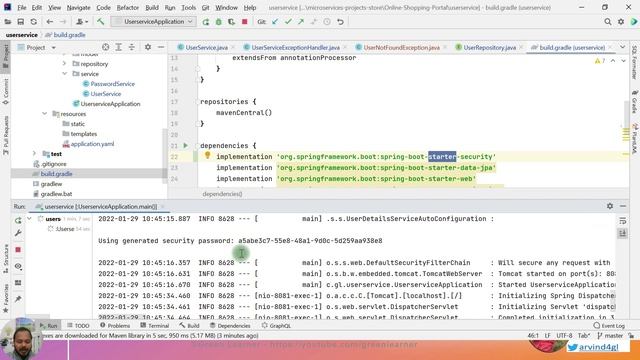Viewport: 640px width, 360px height.
Task: Click the wrench icon in Run panel
Action: 18,233
